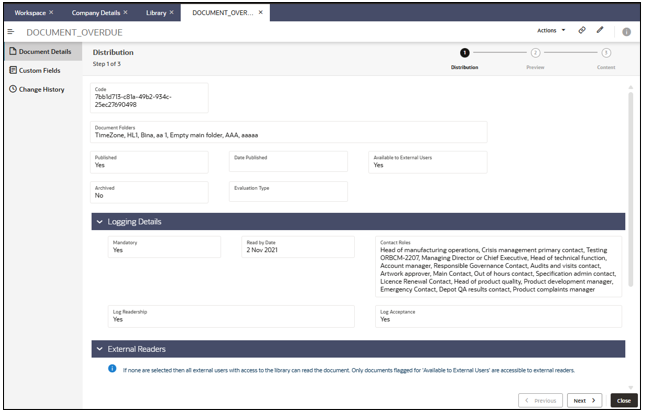Click the Available to External Users field
Image resolution: width=645 pixels, height=413 pixels.
428,162
